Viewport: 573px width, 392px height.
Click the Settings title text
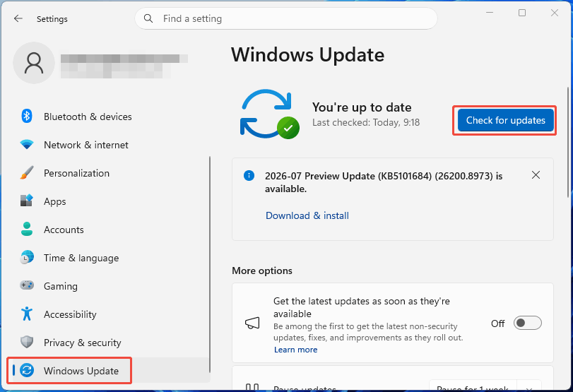click(x=52, y=19)
